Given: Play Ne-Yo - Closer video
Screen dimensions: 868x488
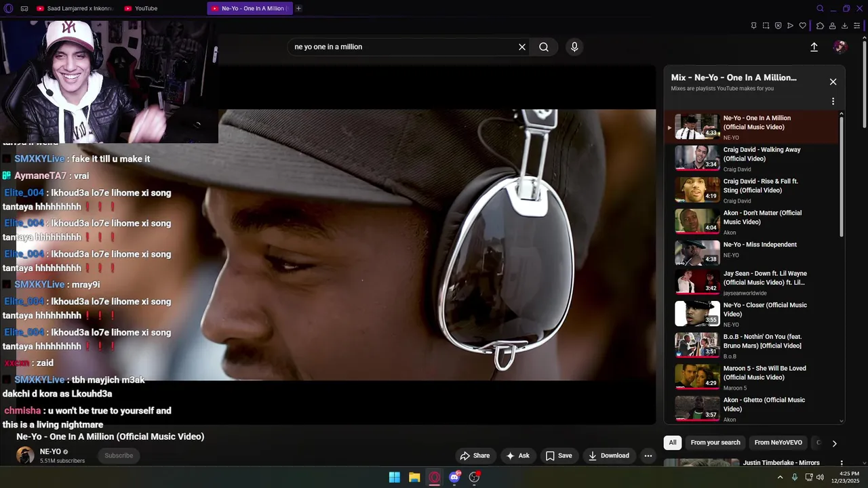Looking at the screenshot, I should click(753, 314).
